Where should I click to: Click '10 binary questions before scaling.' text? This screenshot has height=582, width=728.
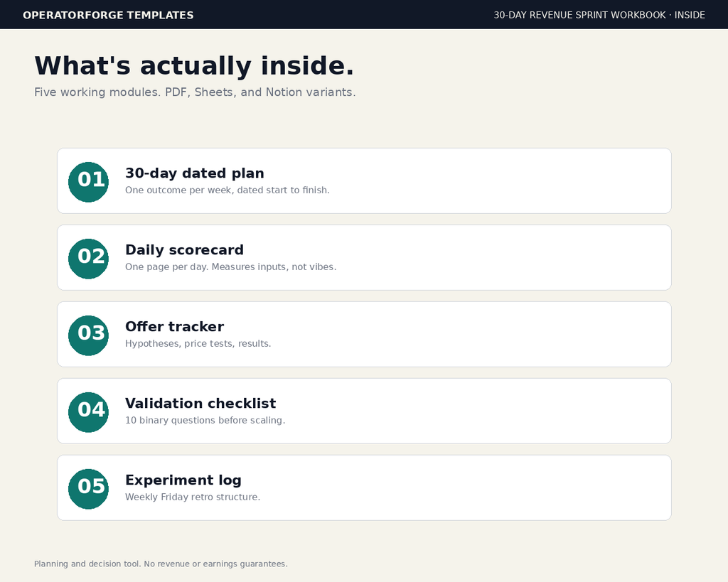(x=205, y=420)
